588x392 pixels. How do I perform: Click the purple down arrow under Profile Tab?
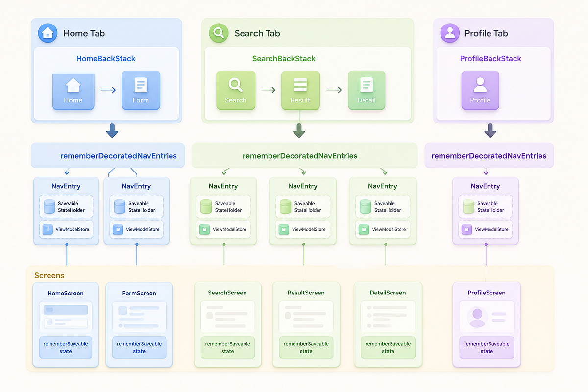point(490,131)
